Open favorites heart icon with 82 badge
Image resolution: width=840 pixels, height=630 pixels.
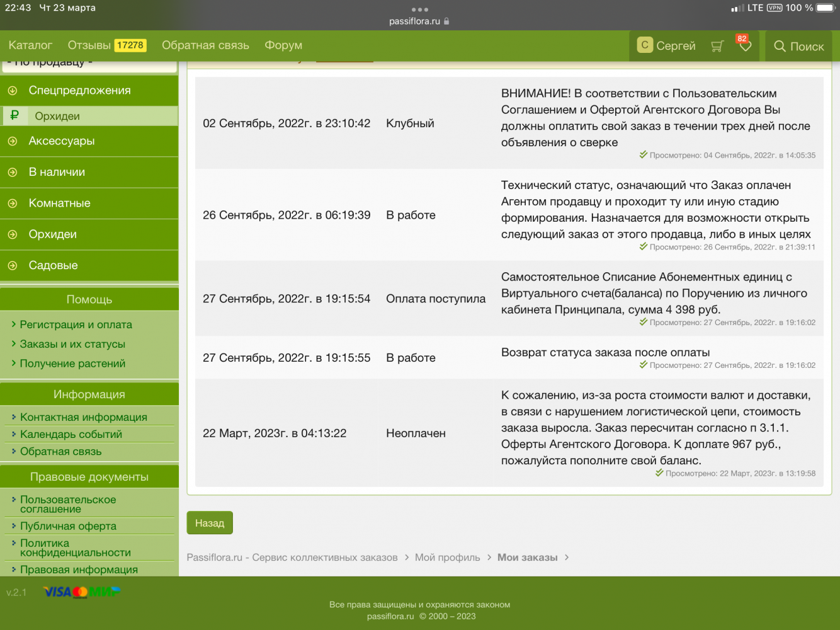(745, 46)
